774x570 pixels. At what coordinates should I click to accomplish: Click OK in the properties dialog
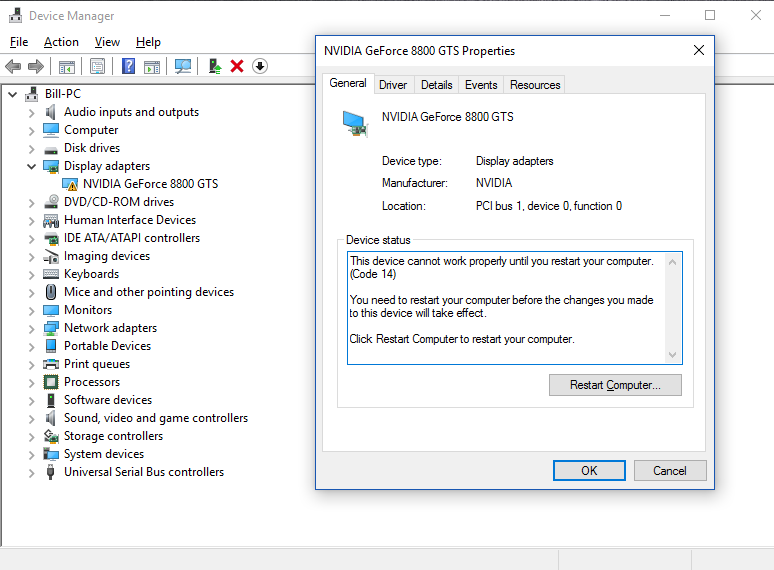click(x=589, y=471)
